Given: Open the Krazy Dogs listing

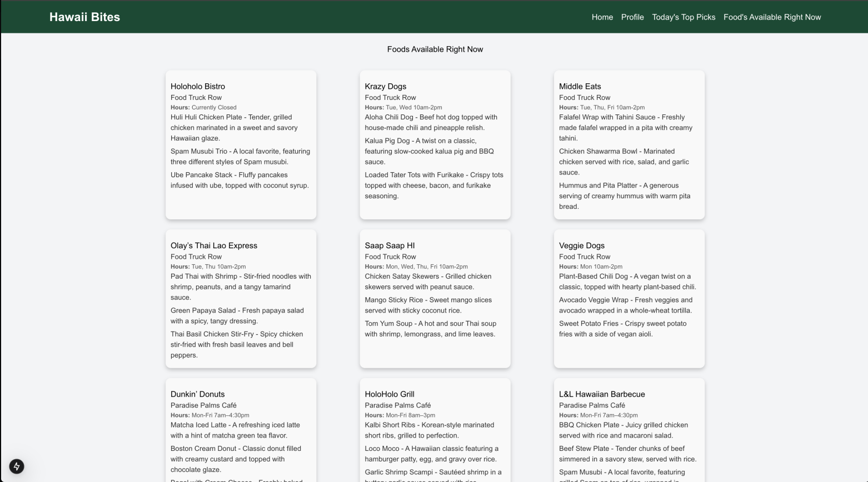Looking at the screenshot, I should point(435,144).
